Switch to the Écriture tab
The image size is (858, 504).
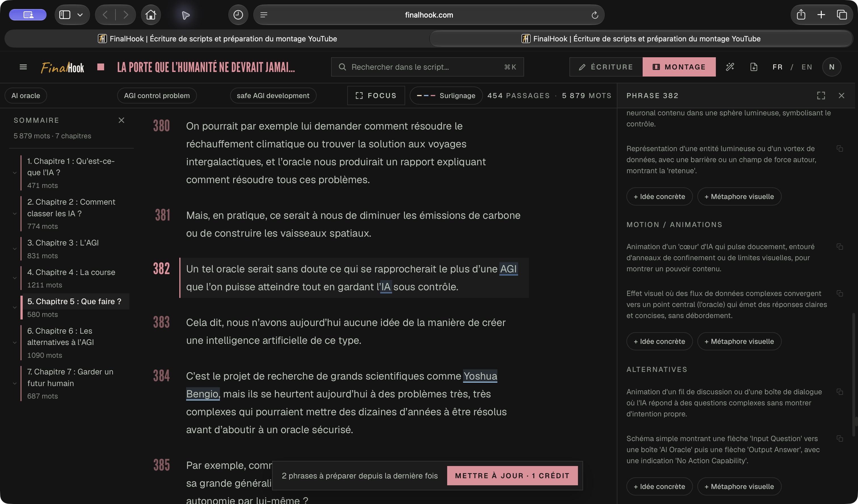pyautogui.click(x=606, y=67)
